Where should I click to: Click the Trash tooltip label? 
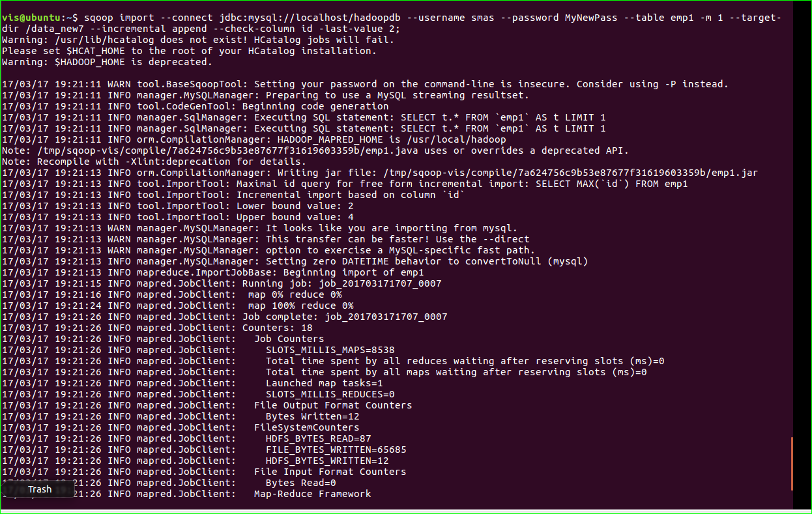pos(40,489)
